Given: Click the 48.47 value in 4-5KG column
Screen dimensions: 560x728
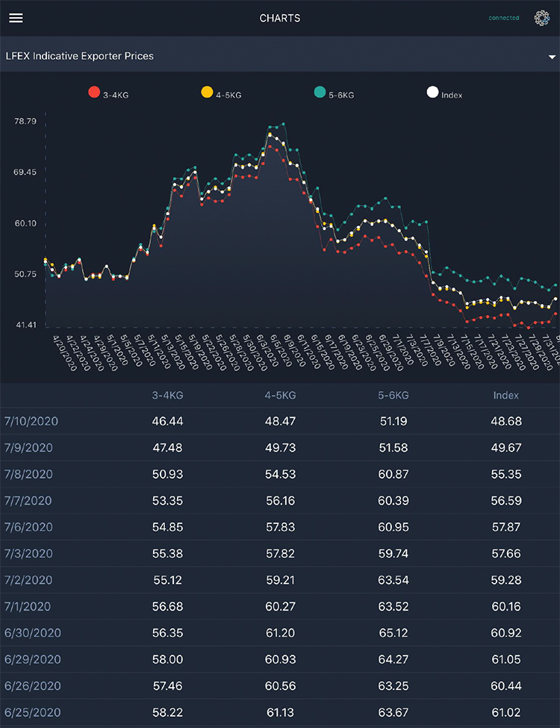Looking at the screenshot, I should [280, 421].
